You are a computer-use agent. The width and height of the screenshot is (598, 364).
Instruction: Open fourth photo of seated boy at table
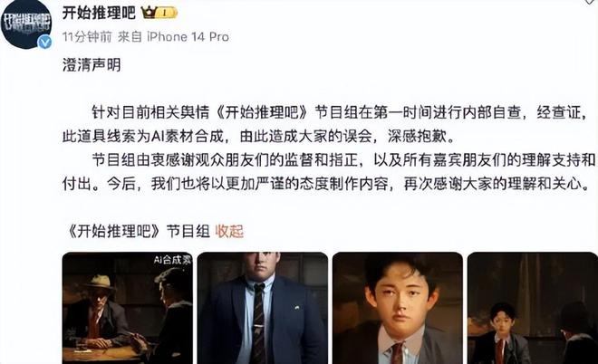pyautogui.click(x=533, y=308)
